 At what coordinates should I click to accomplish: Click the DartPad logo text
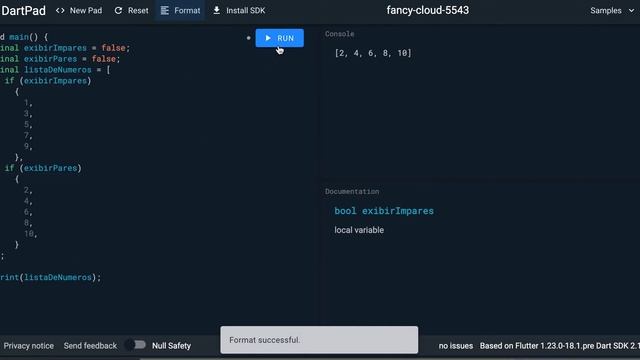[x=23, y=11]
